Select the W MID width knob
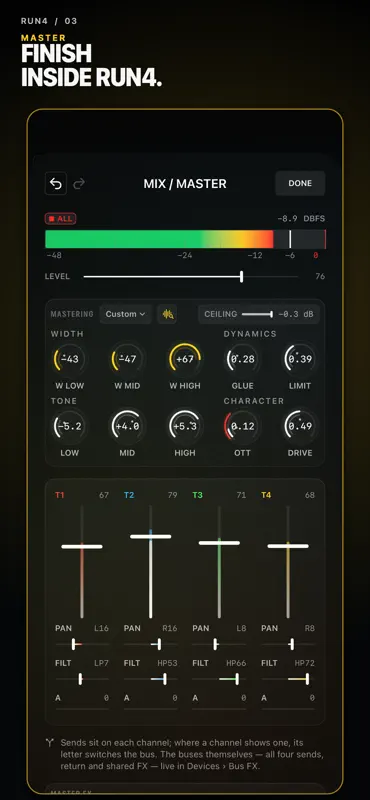 [x=127, y=359]
